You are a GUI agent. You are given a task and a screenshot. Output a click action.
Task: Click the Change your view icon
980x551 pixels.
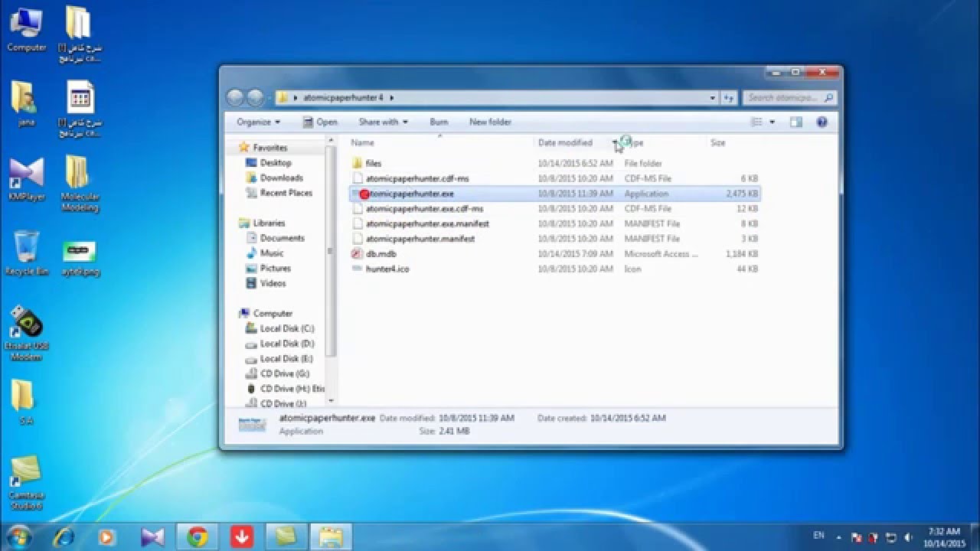[756, 122]
